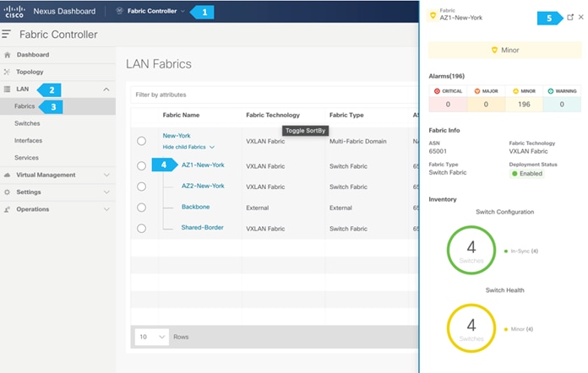
Task: Click the Operations icon in sidebar
Action: pos(7,209)
